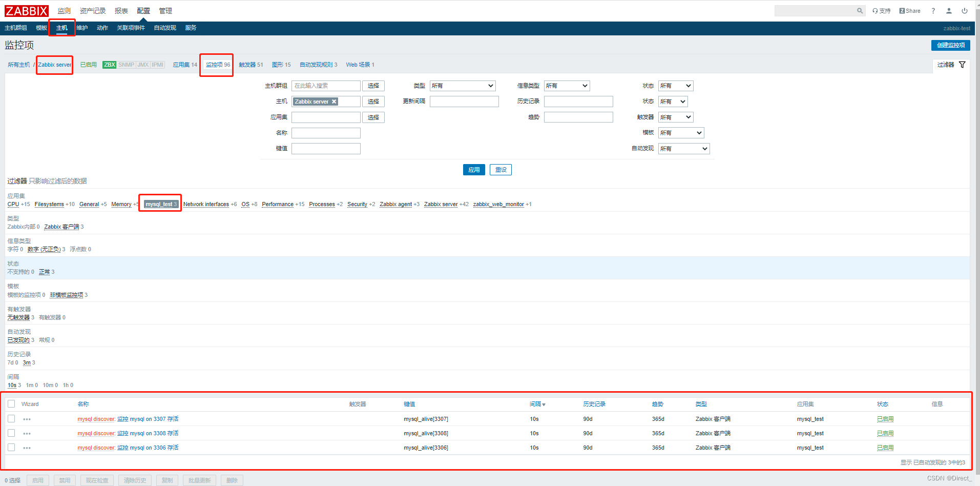Open the first 状态 dropdown

(x=676, y=86)
